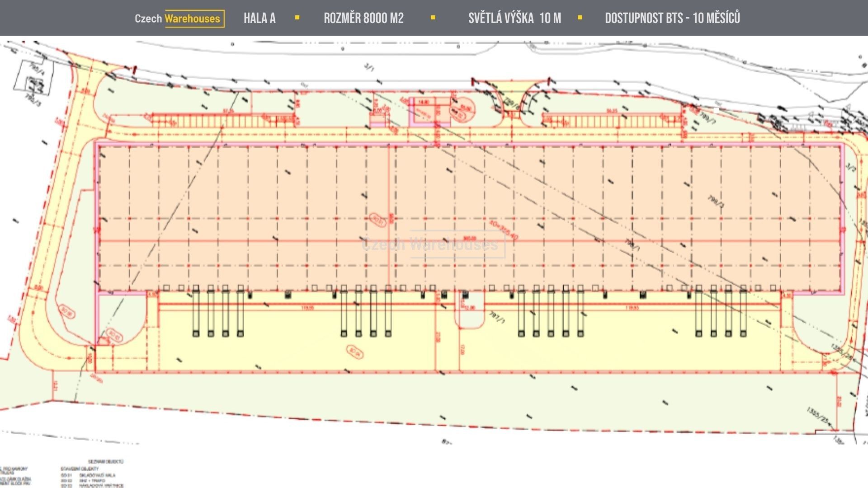Click the ROZMĚR 8000 M2 header text
868x488 pixels.
coord(363,19)
